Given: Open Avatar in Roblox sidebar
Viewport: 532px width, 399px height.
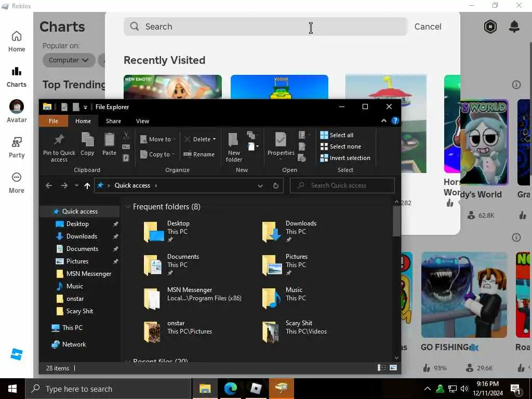Looking at the screenshot, I should [x=16, y=111].
